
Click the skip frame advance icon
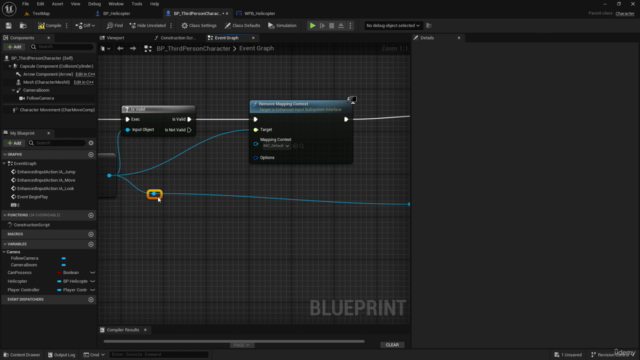pos(322,25)
